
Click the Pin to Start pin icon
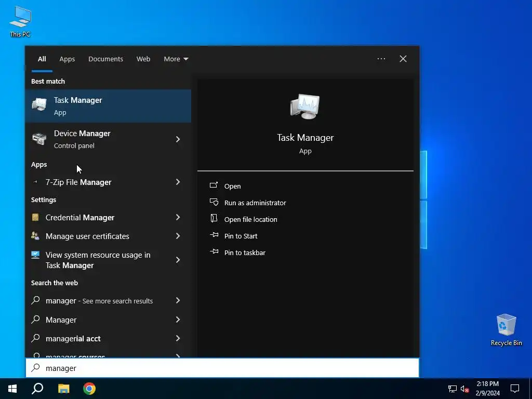[x=214, y=235]
